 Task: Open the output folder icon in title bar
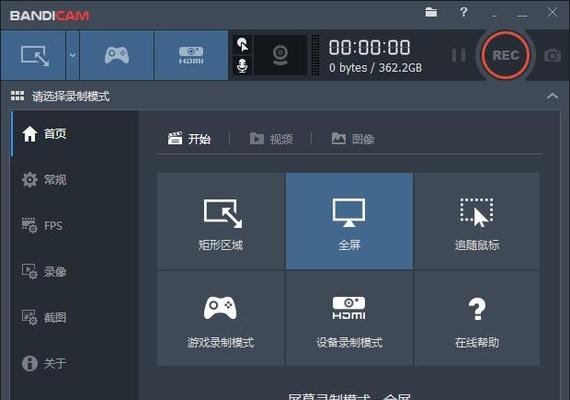tap(431, 12)
